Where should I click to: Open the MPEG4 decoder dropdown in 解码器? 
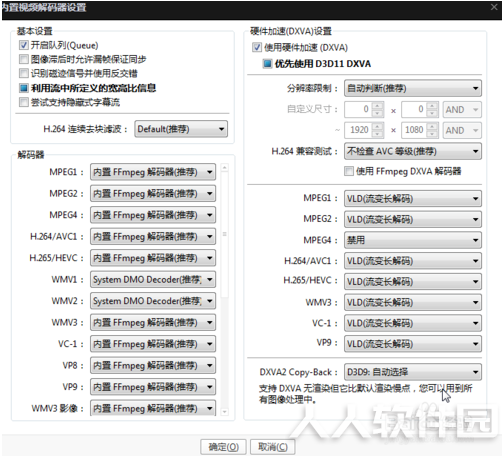153,215
